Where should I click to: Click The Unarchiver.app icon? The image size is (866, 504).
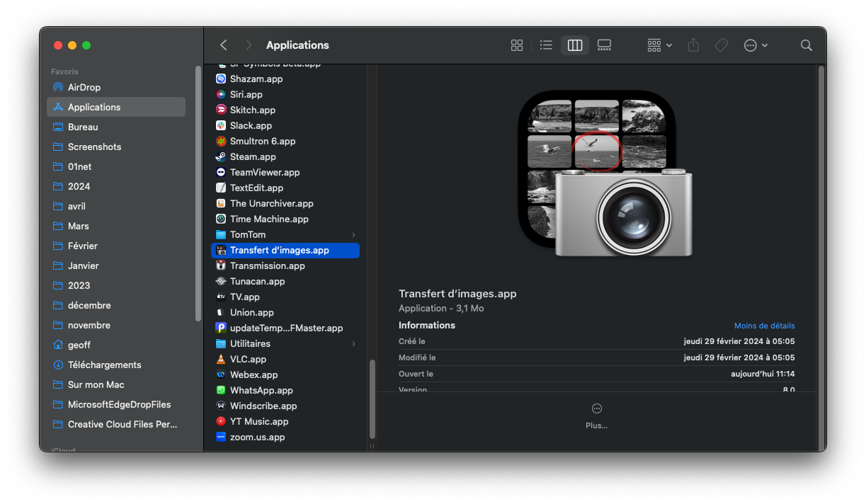pyautogui.click(x=221, y=203)
